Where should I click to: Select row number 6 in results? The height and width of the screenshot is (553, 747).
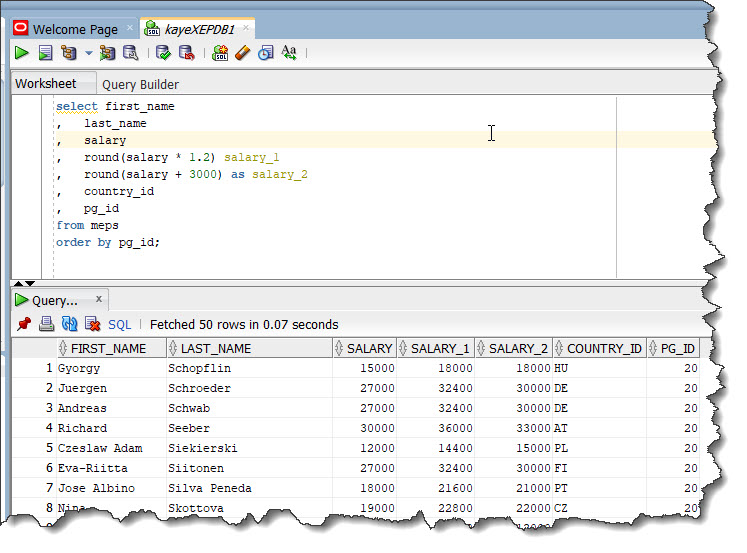coord(34,468)
